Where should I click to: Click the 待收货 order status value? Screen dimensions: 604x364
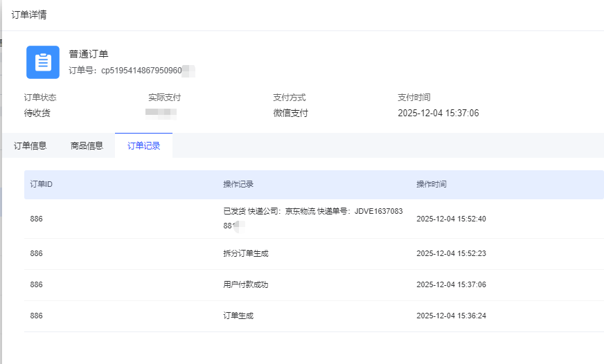tap(37, 113)
